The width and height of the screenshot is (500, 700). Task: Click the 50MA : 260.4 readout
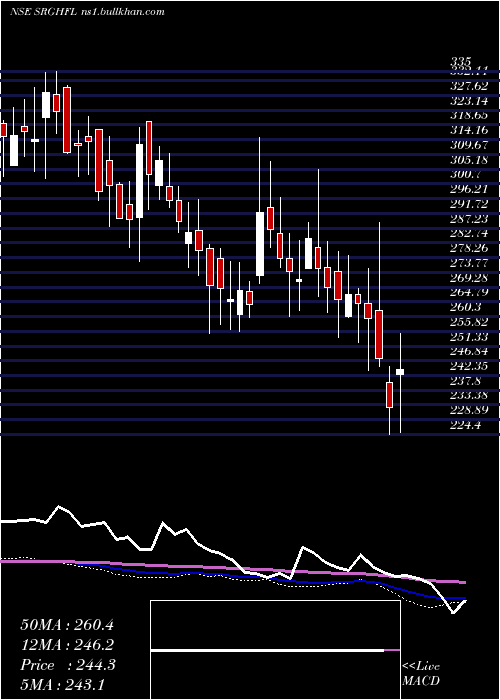pos(67,625)
